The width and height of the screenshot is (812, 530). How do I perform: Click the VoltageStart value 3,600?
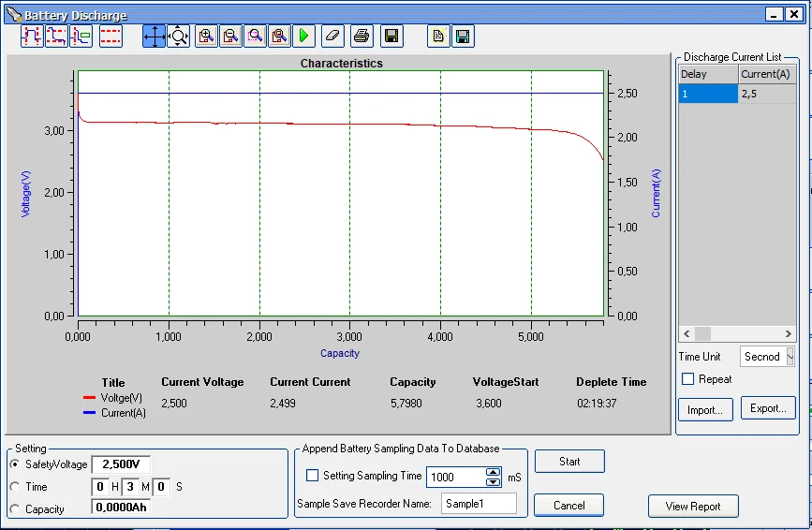488,404
